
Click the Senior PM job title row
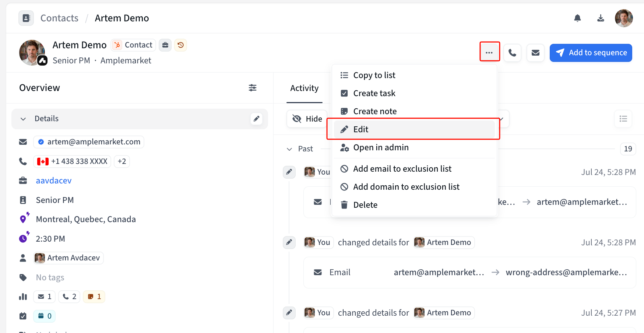55,200
